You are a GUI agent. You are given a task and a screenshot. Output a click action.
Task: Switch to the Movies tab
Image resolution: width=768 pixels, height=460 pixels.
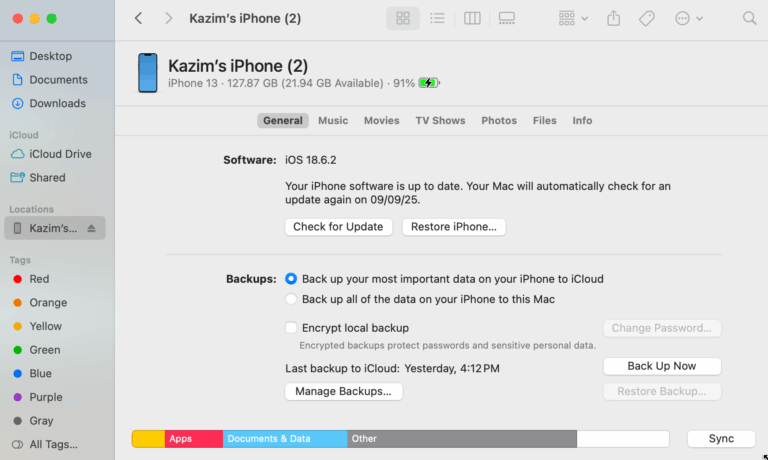(382, 121)
